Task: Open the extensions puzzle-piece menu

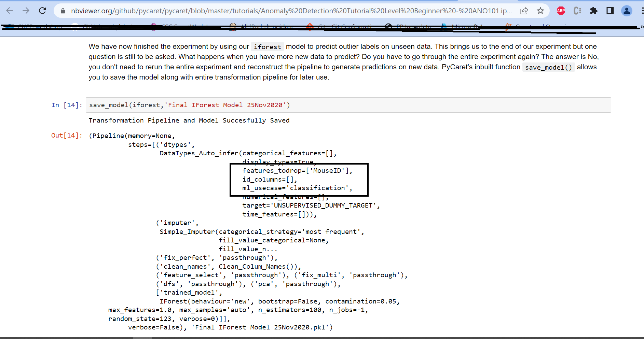Action: (x=594, y=11)
